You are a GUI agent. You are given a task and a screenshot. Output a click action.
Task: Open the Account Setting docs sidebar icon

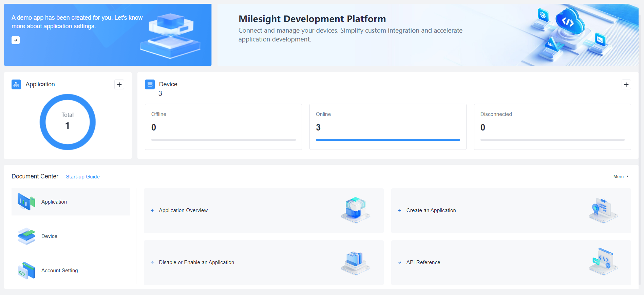click(26, 271)
